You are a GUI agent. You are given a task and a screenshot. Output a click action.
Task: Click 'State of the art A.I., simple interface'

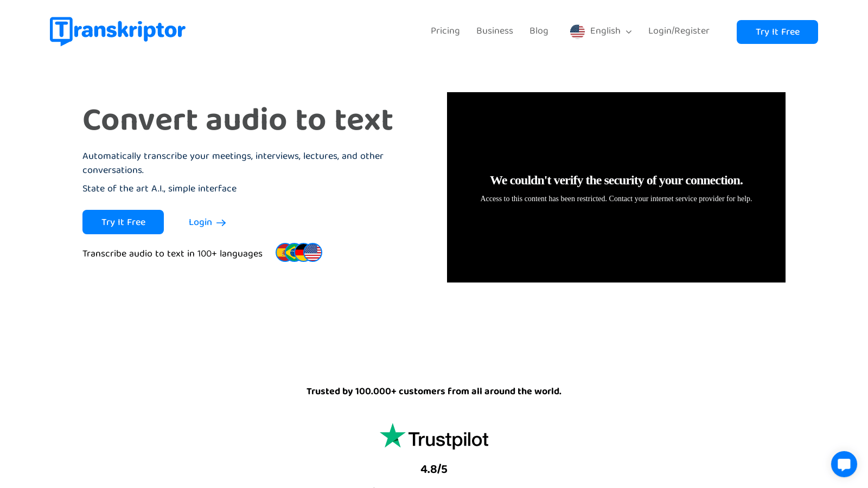pos(159,189)
